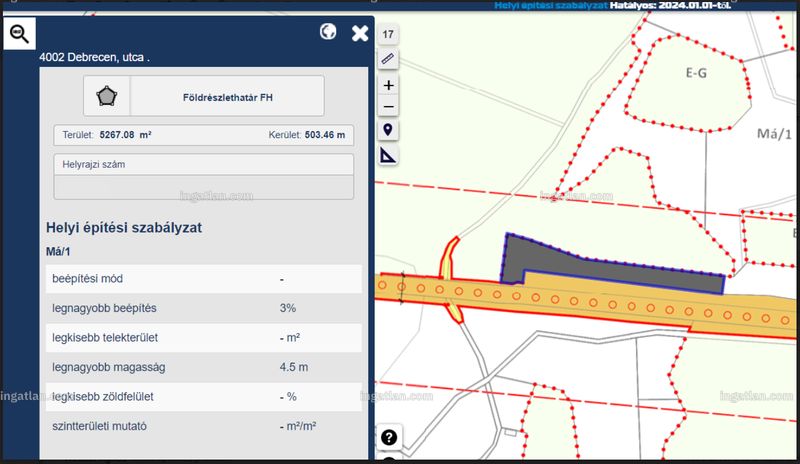Click the zoom level 17 indicator
The height and width of the screenshot is (464, 800).
point(388,34)
